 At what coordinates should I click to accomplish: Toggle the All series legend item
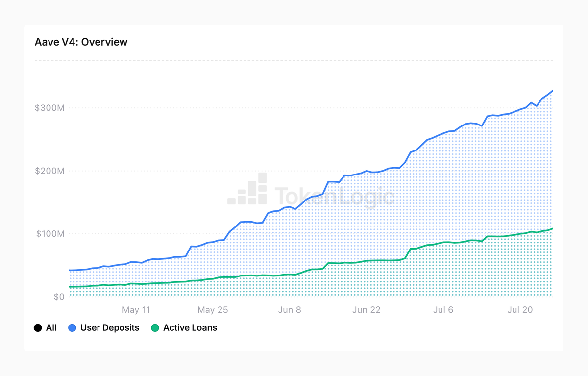coord(46,328)
